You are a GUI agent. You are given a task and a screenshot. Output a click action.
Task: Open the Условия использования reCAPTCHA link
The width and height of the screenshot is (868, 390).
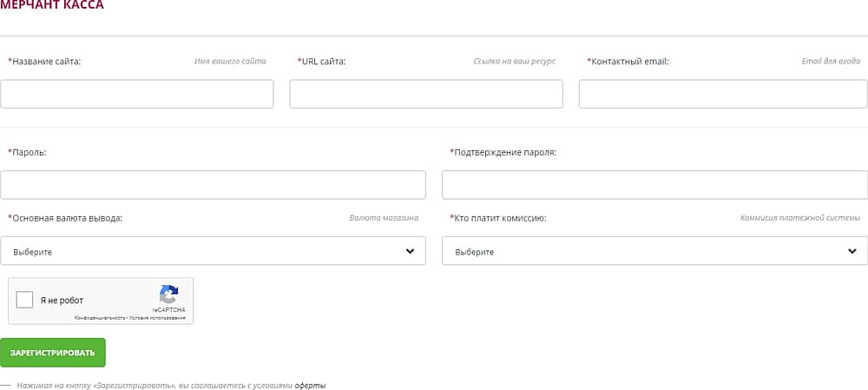tap(157, 318)
